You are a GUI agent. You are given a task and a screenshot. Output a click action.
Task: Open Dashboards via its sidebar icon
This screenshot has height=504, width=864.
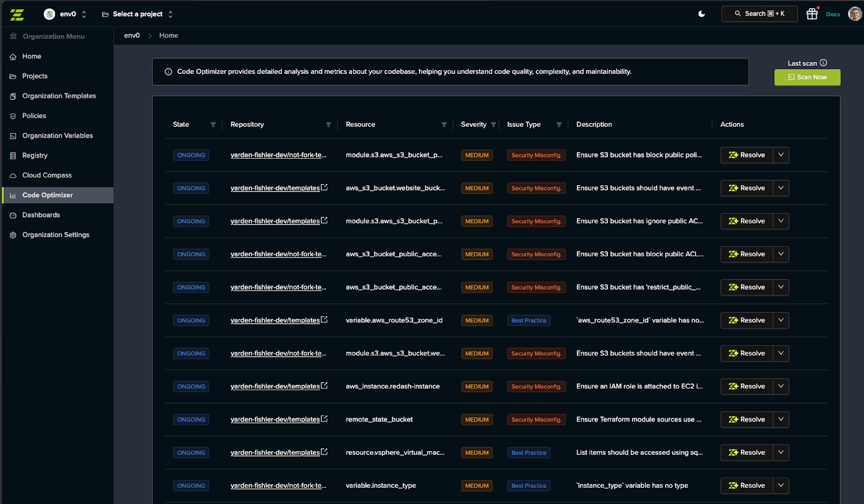click(12, 215)
